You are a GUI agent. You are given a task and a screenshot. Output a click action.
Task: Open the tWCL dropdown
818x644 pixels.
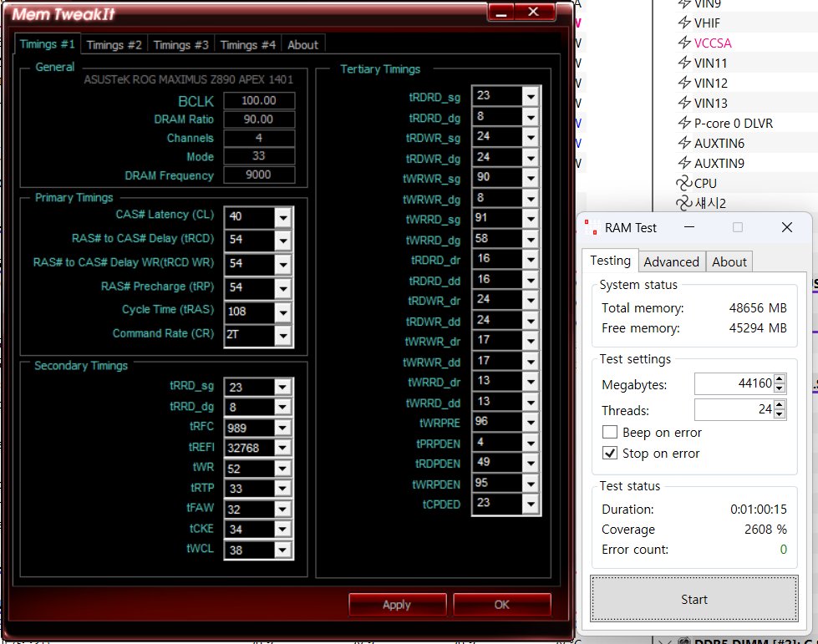coord(282,550)
